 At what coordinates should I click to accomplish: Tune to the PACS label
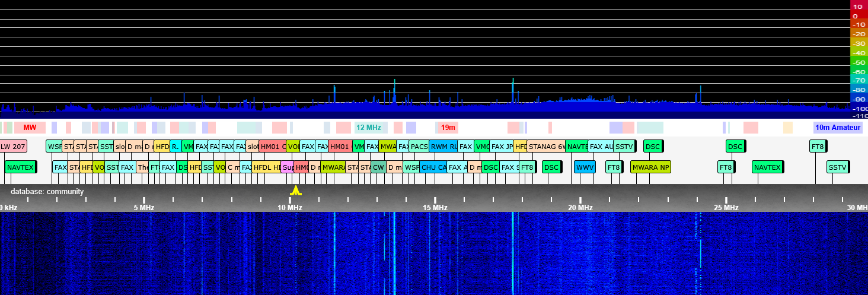click(419, 147)
